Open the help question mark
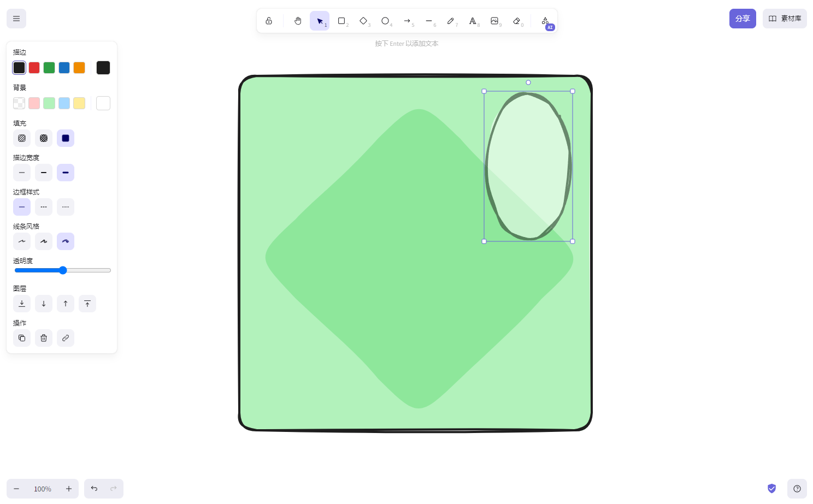Screen dimensions: 813x504 click(797, 489)
